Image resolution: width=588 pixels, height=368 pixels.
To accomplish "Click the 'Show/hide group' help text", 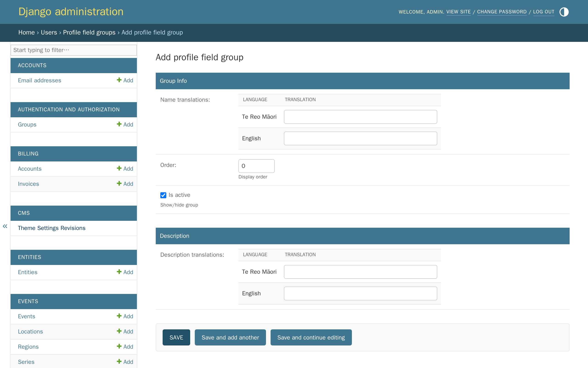I will pos(179,205).
